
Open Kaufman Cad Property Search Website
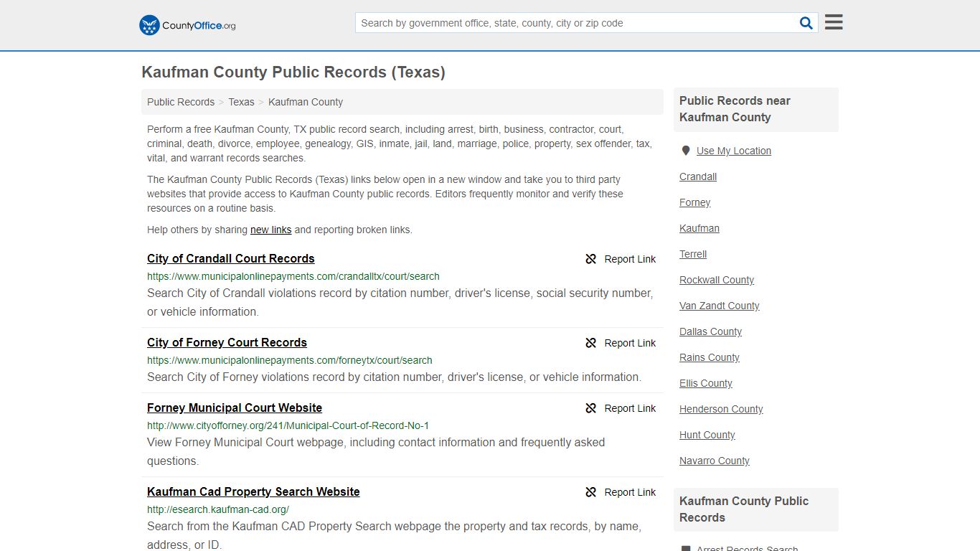253,491
